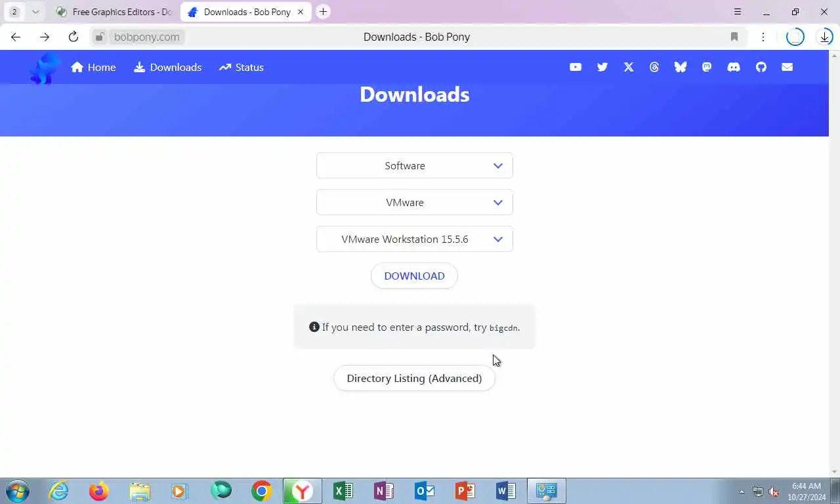The width and height of the screenshot is (840, 504).
Task: Click the site lock icon
Action: 100,37
